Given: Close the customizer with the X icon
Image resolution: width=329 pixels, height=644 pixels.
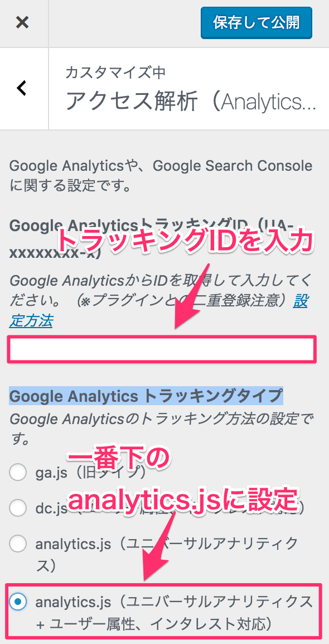Looking at the screenshot, I should pyautogui.click(x=22, y=22).
